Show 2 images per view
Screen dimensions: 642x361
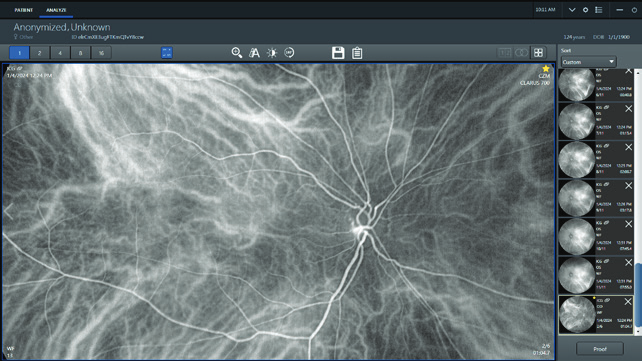coord(40,53)
